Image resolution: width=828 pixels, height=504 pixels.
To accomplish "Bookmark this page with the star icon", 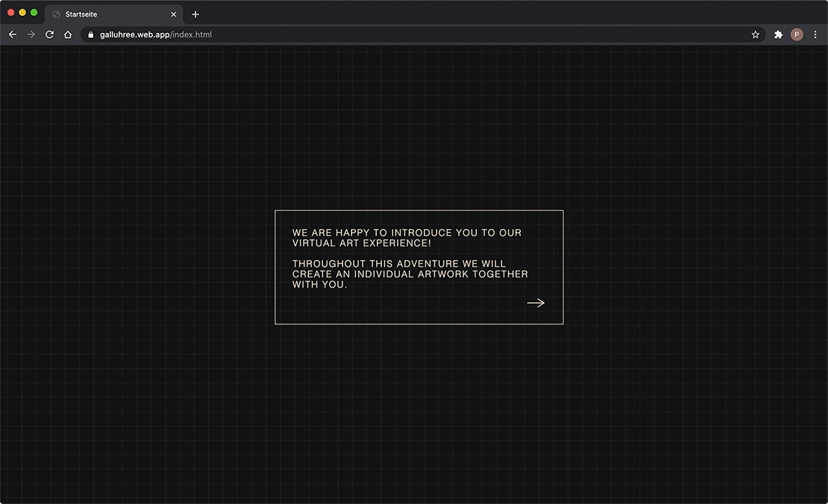I will [755, 35].
